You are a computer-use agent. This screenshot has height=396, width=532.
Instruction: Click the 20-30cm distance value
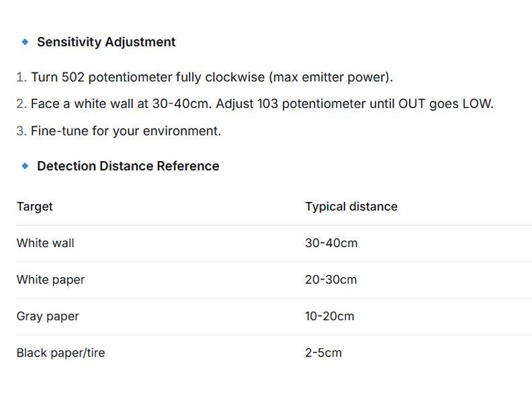tap(330, 280)
